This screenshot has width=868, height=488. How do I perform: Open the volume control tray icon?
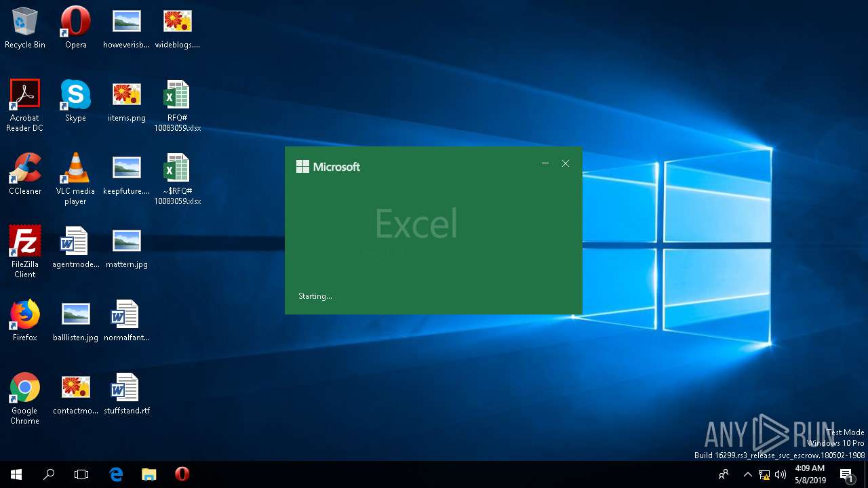pos(781,474)
